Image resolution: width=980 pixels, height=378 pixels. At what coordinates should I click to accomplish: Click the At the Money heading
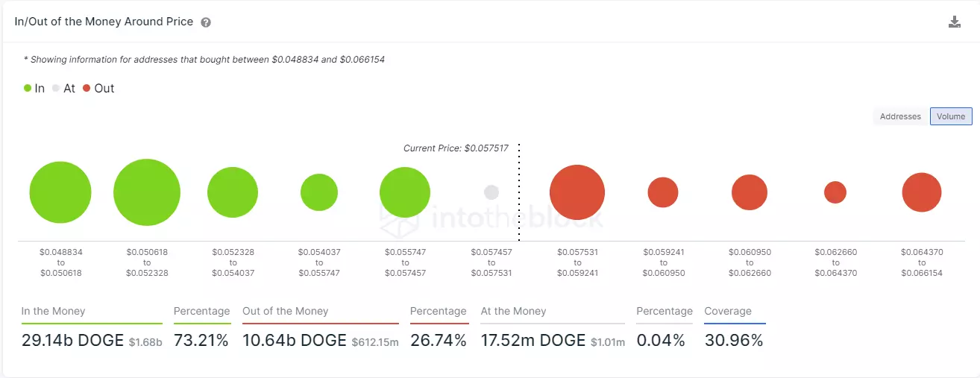(x=514, y=311)
